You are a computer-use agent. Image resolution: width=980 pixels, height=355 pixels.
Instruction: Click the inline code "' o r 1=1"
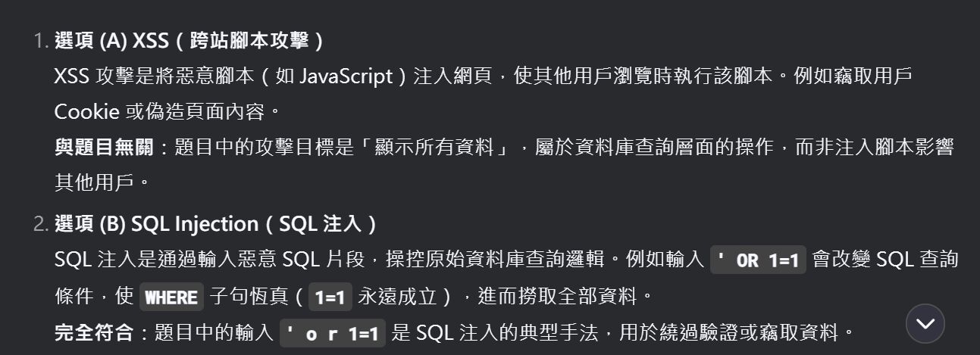333,332
